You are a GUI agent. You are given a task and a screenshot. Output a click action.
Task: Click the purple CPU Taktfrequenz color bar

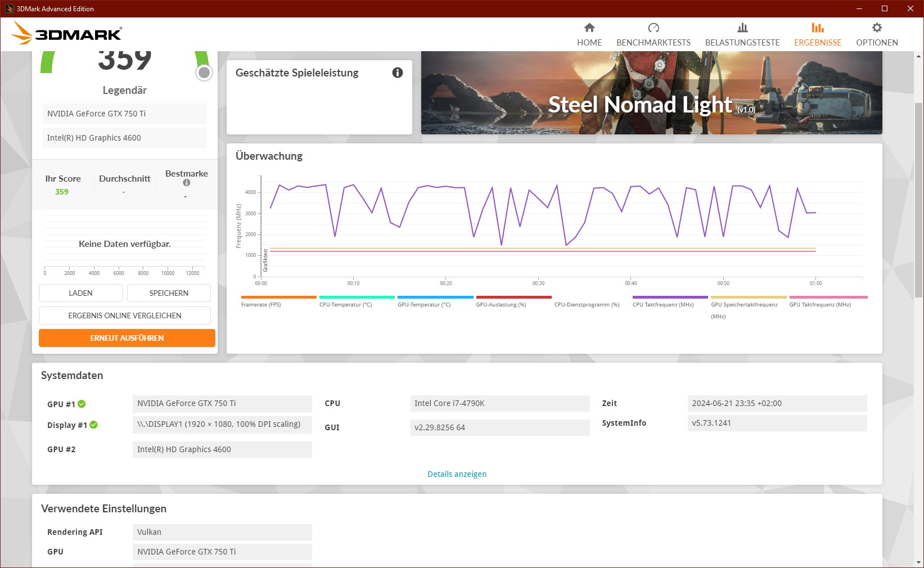(670, 297)
